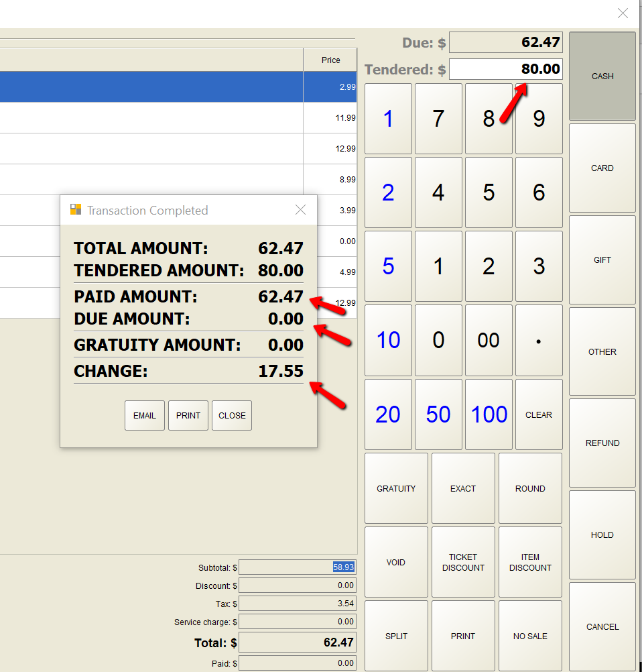Select the CARD payment button
Image resolution: width=642 pixels, height=672 pixels.
pos(602,168)
